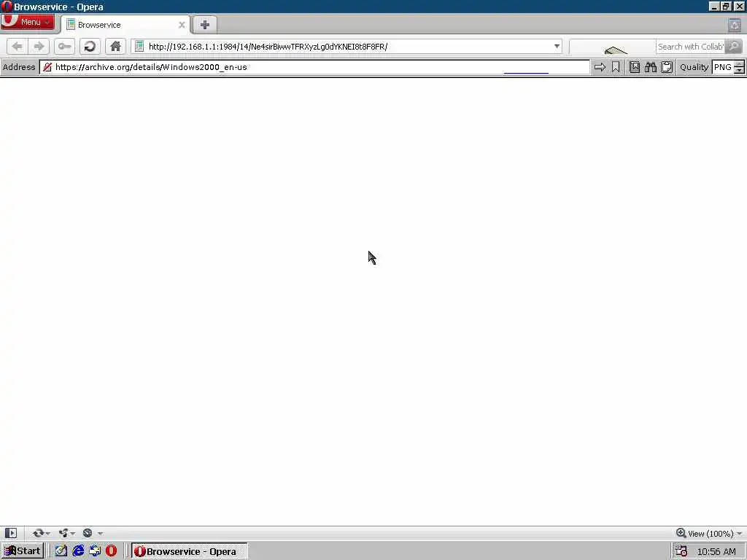Image resolution: width=747 pixels, height=560 pixels.
Task: Click the system tray scheduler icon
Action: [681, 551]
